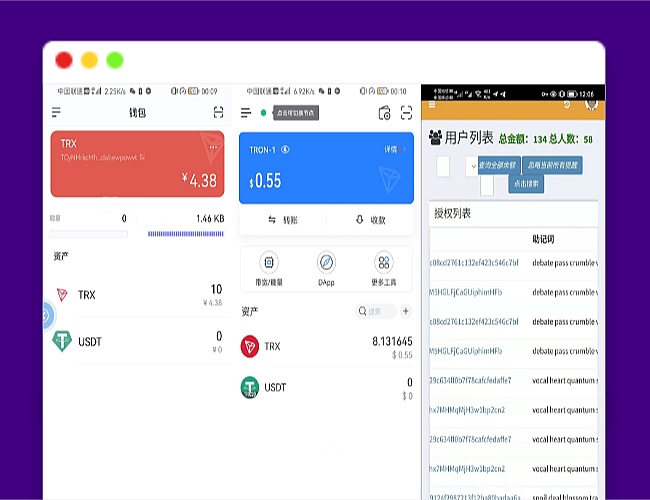Click the asset 搜索 search field
Viewport: 650px width, 500px height.
(376, 311)
